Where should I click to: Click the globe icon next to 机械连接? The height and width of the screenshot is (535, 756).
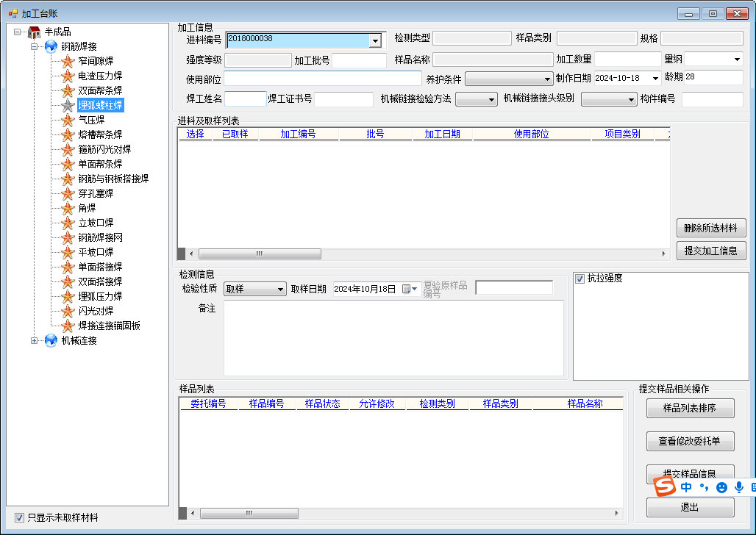(x=51, y=340)
